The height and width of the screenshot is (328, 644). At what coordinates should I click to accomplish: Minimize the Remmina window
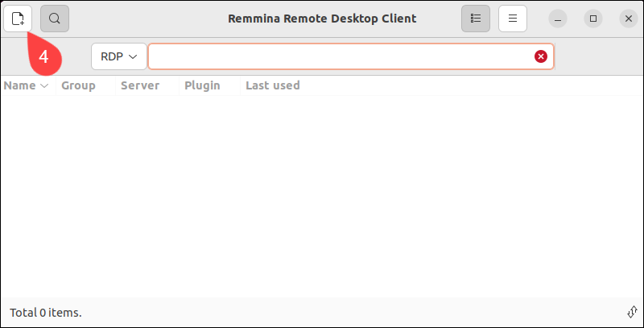tap(558, 19)
